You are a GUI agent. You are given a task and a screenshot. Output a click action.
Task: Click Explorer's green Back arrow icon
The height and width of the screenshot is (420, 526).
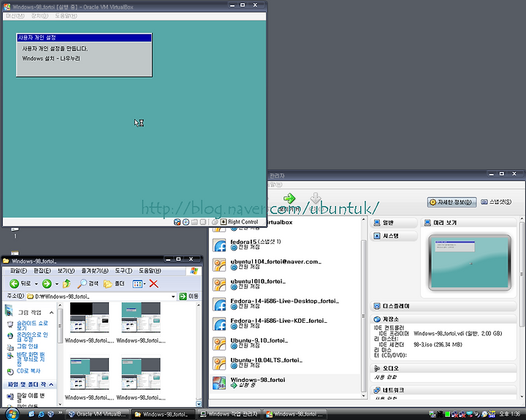(x=14, y=284)
